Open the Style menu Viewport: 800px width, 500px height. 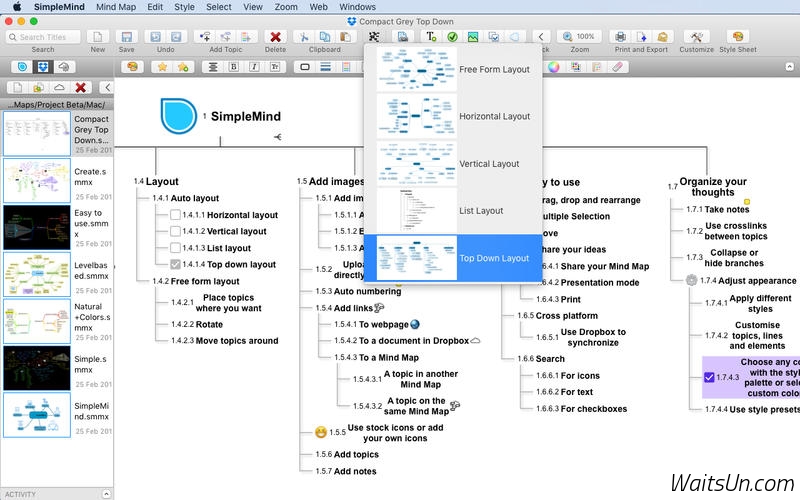tap(184, 7)
